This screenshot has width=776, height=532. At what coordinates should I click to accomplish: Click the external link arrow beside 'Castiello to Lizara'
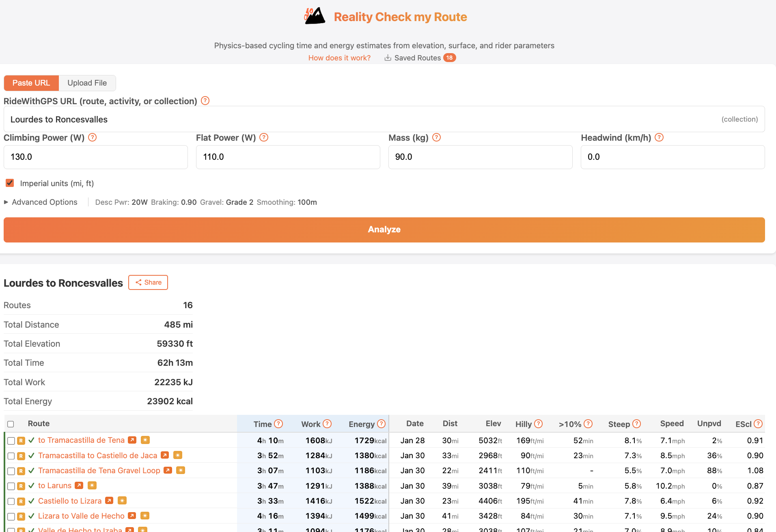(x=109, y=500)
